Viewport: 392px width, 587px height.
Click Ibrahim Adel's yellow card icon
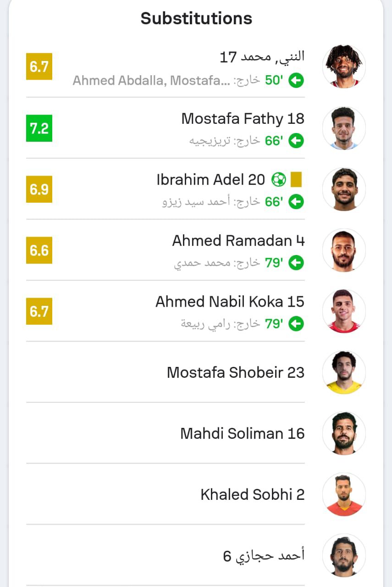coord(296,179)
